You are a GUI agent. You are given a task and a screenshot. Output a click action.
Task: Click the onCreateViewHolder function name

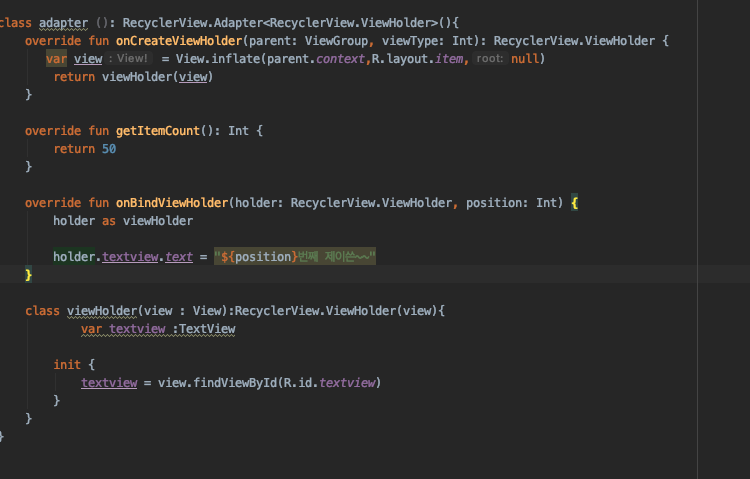(x=179, y=41)
